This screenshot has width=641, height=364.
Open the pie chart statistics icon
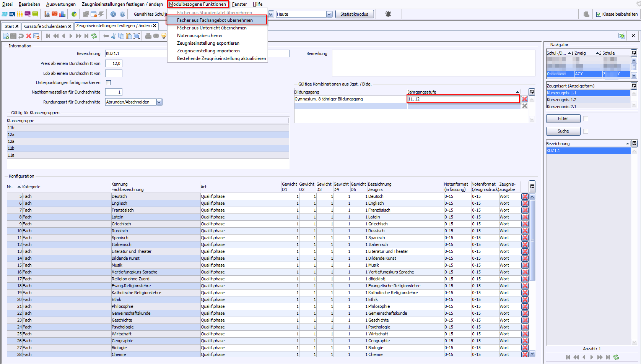tap(74, 14)
